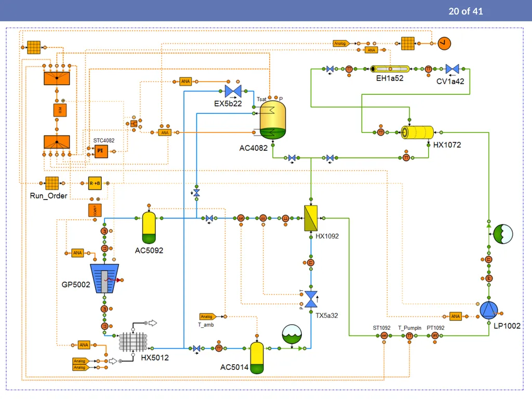Click the Run_Order label

[48, 196]
